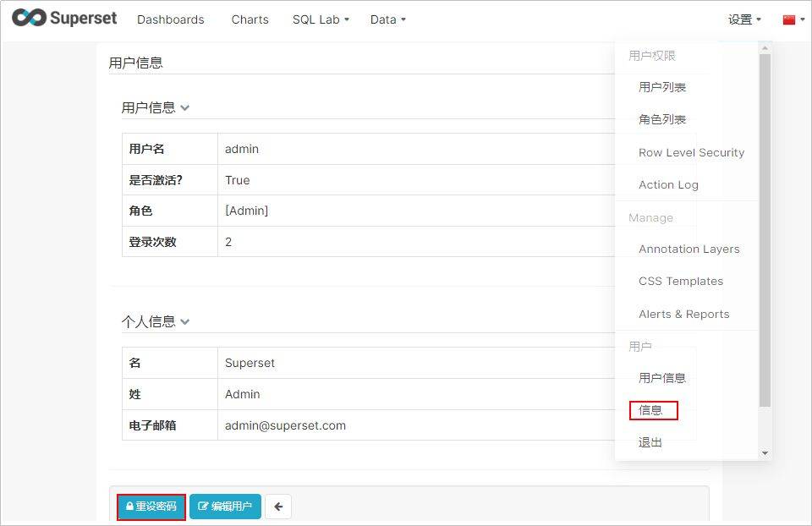Open the Data dropdown menu
This screenshot has width=812, height=526.
pos(387,19)
